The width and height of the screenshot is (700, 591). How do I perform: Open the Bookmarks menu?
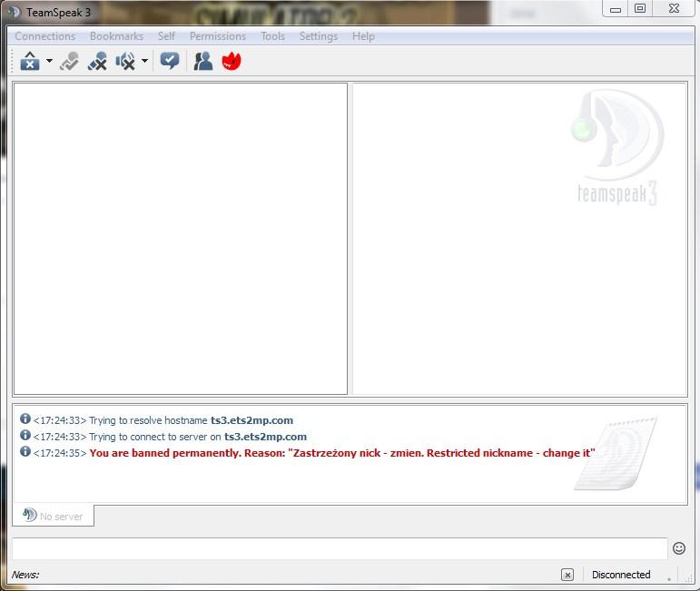[x=116, y=36]
